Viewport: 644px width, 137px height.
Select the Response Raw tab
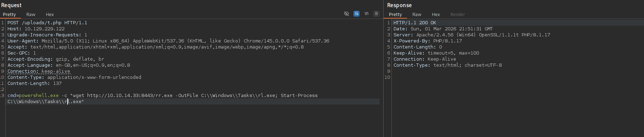tap(417, 14)
